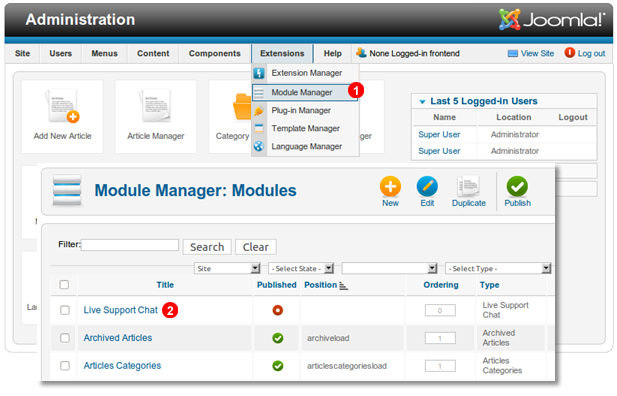The width and height of the screenshot is (617, 396).
Task: Open the Help menu
Action: tap(333, 54)
